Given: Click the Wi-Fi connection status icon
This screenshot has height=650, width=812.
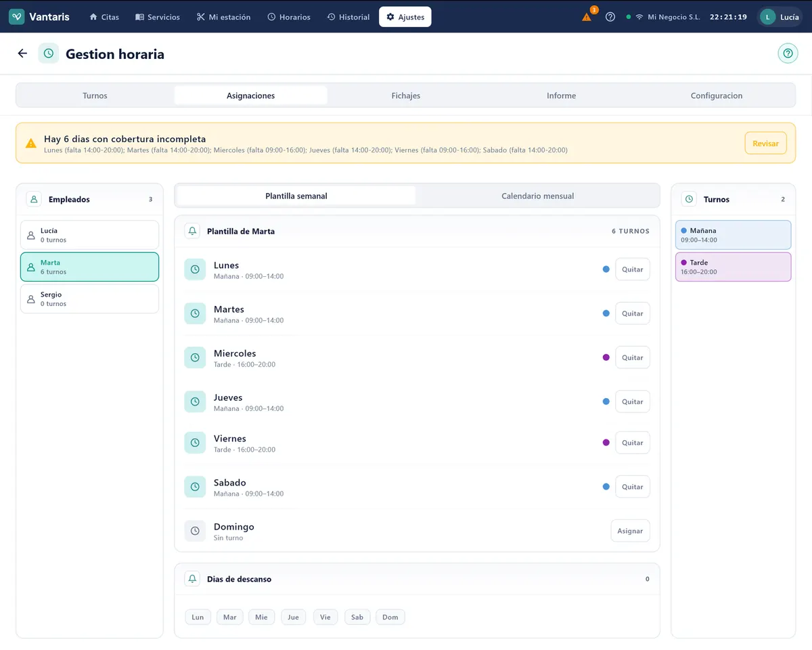Looking at the screenshot, I should (x=639, y=17).
